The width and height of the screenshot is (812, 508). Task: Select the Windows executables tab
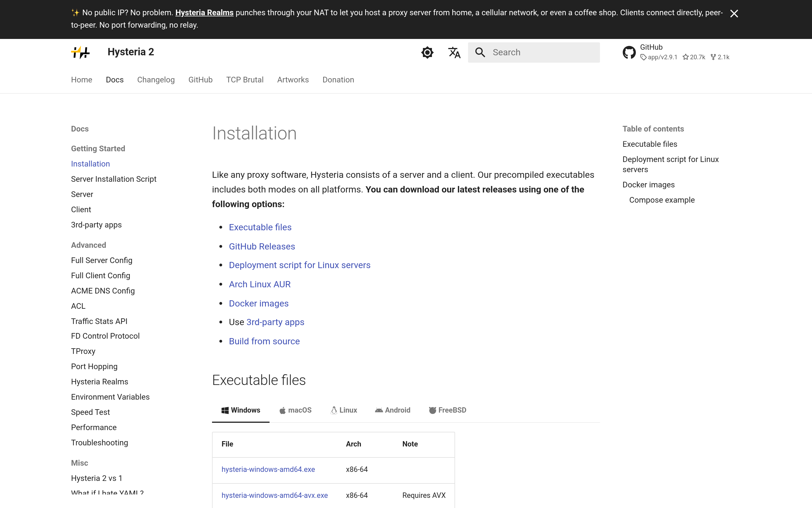click(240, 410)
